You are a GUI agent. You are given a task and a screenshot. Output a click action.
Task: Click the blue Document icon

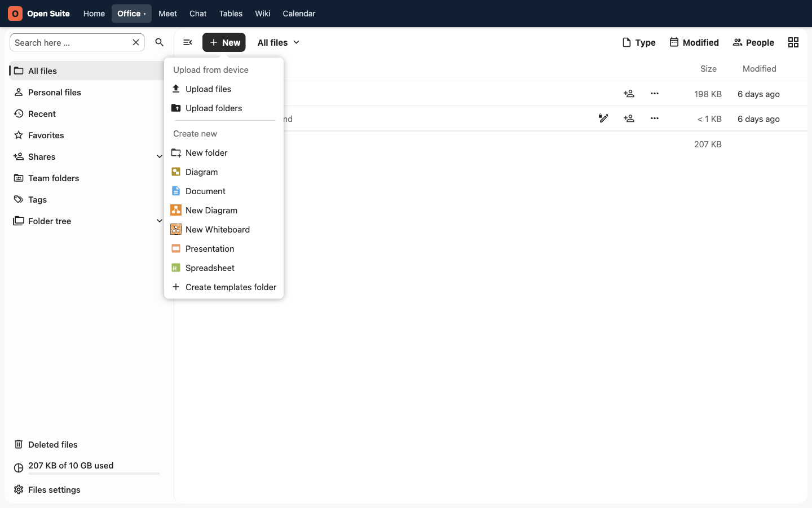click(x=176, y=191)
